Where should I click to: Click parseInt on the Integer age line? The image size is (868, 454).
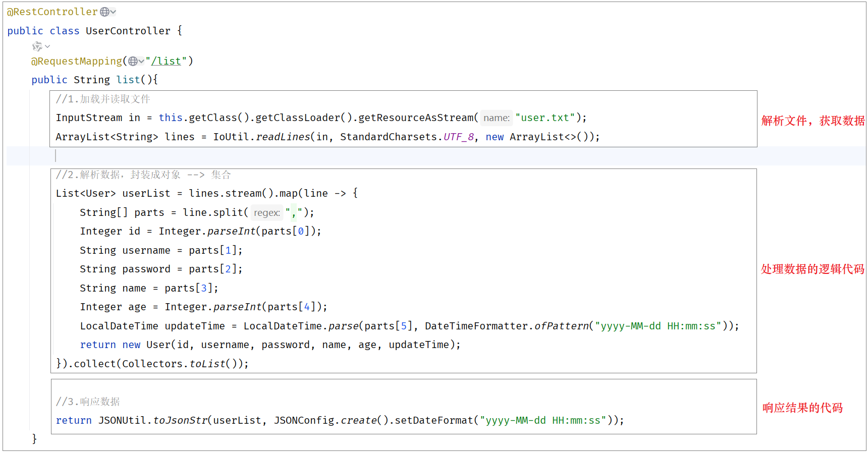coord(238,307)
